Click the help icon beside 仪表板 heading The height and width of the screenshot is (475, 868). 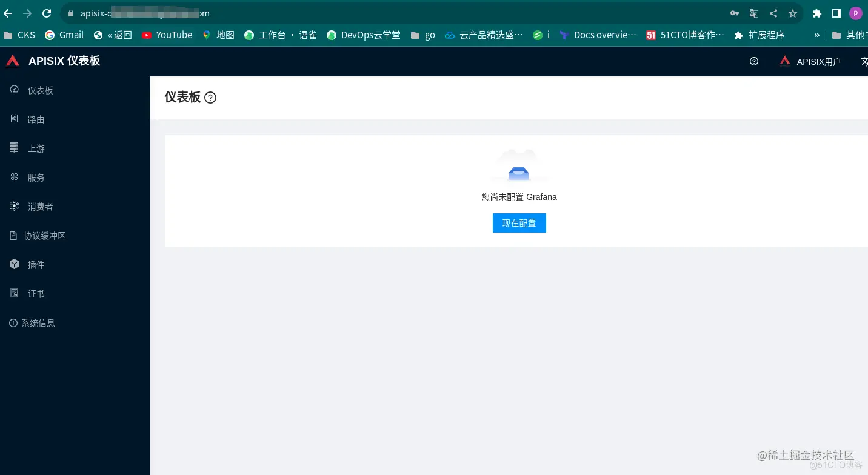[x=210, y=98]
